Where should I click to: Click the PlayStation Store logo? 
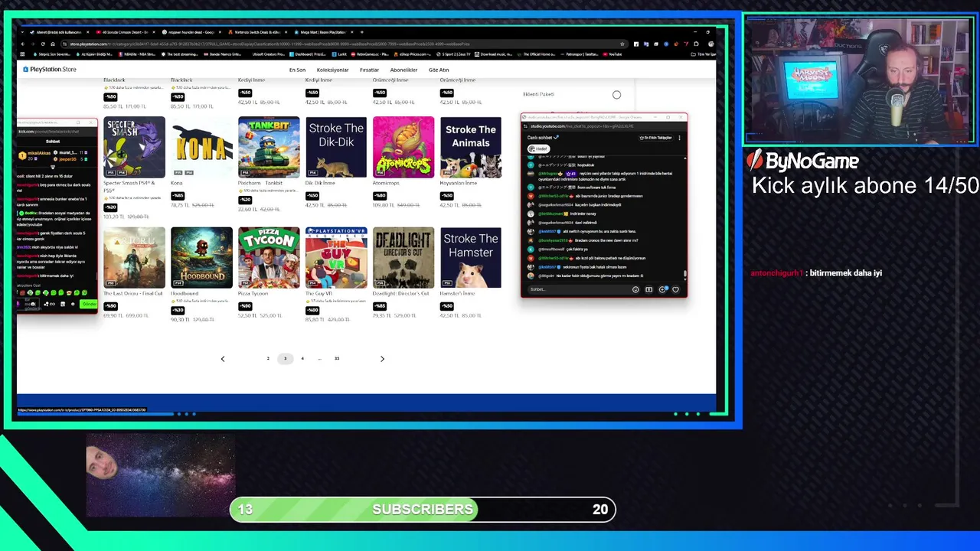(x=50, y=70)
